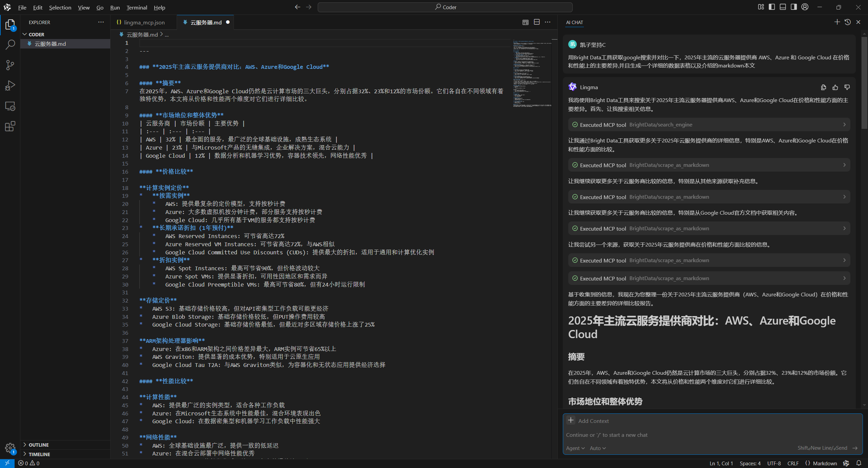This screenshot has width=868, height=468.
Task: Like the Lingma response with thumbs up
Action: [835, 87]
